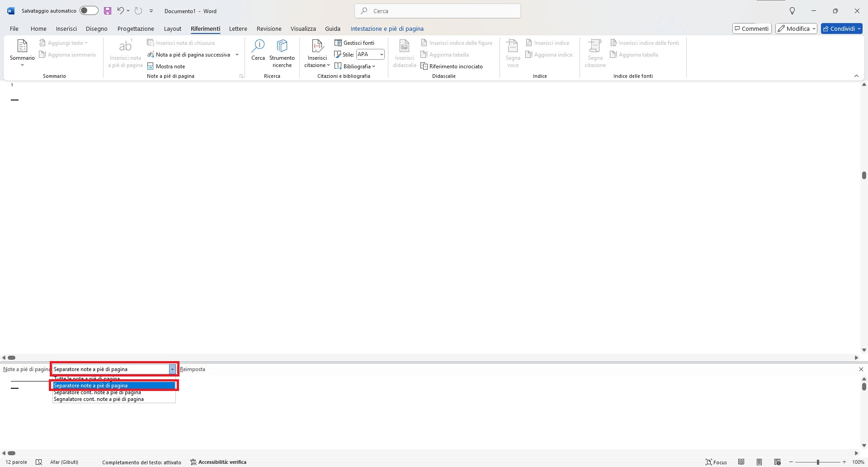Click Completamento del testo: attivato
The image size is (868, 467).
[142, 462]
